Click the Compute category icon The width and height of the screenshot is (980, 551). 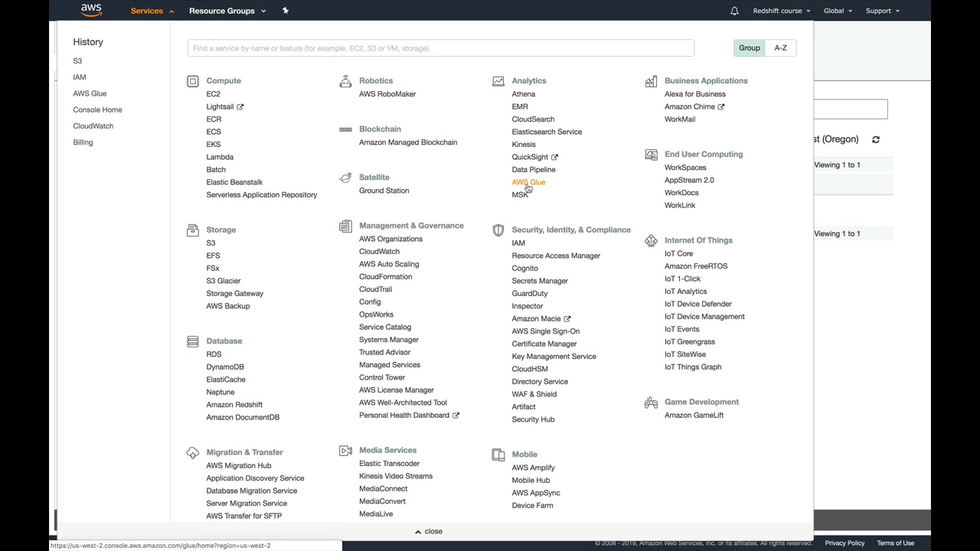pos(192,81)
